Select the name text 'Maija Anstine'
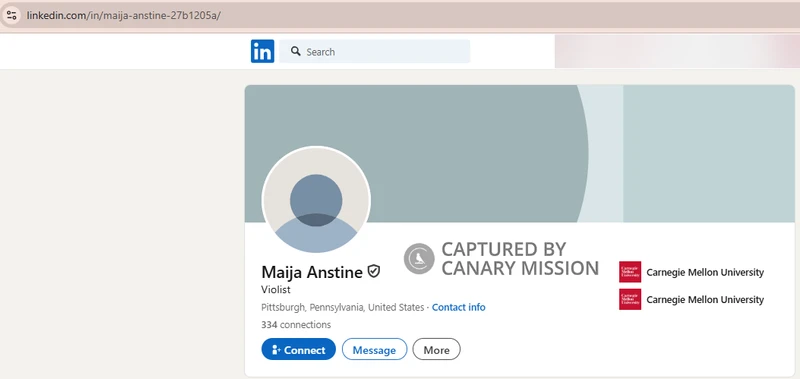The image size is (800, 379). [312, 272]
